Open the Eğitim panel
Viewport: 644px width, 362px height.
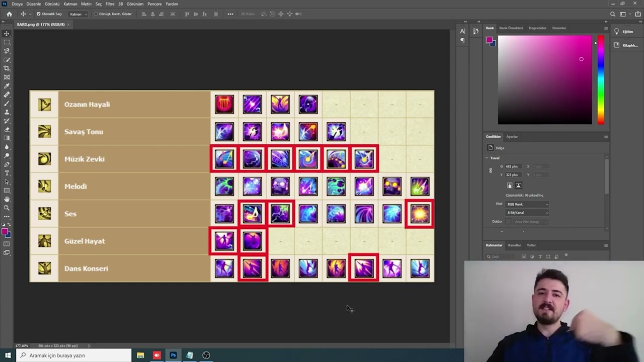pyautogui.click(x=624, y=32)
